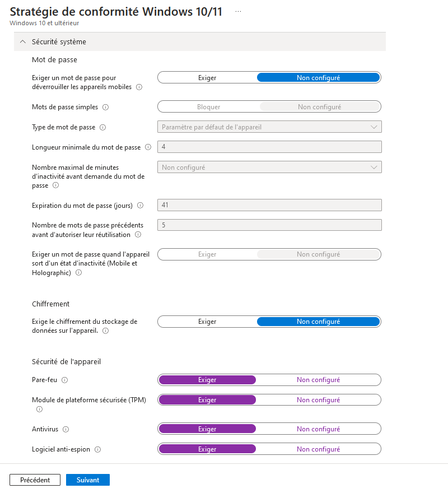The image size is (448, 493).
Task: Click info icon next to Mots de passe simples
Action: coord(105,107)
